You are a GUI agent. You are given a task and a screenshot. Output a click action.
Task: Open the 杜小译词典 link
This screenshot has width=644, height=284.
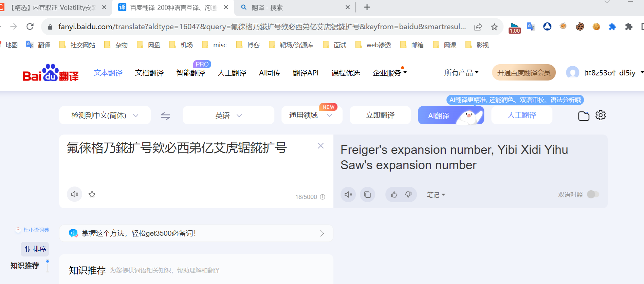(x=32, y=230)
